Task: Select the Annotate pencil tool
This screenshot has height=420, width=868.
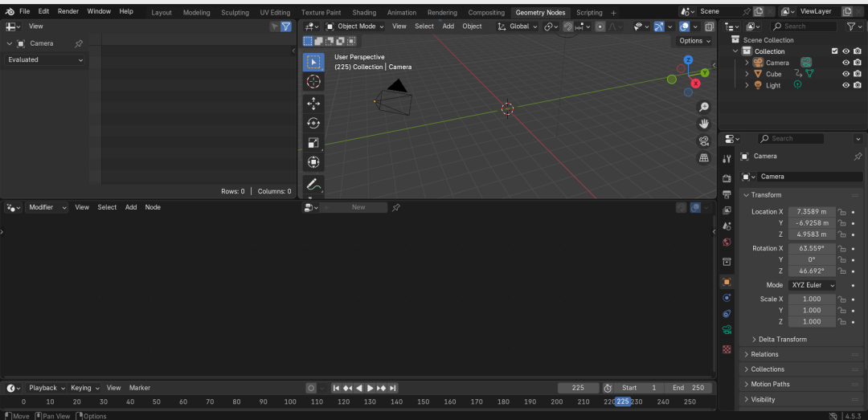Action: click(x=313, y=184)
